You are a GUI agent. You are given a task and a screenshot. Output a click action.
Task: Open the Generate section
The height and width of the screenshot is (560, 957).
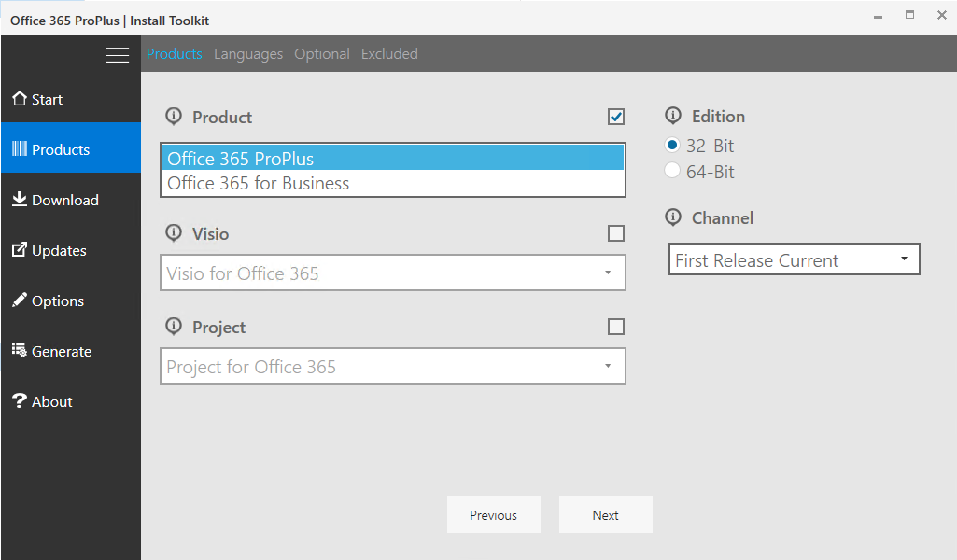click(x=52, y=350)
